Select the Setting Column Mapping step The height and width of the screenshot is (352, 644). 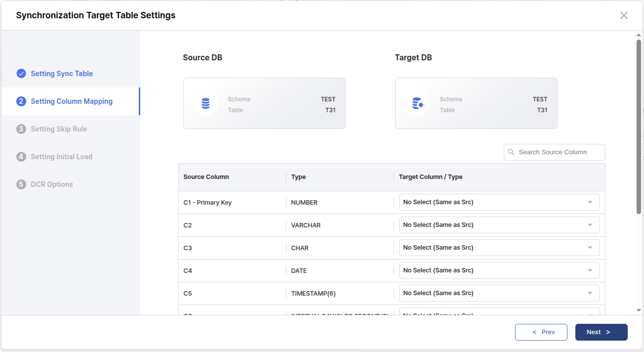coord(72,101)
